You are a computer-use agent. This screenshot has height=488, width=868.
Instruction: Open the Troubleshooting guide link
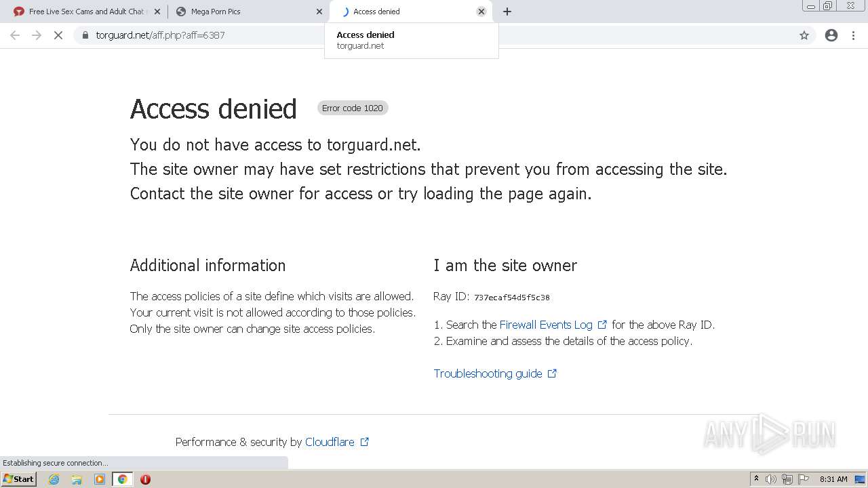click(495, 373)
